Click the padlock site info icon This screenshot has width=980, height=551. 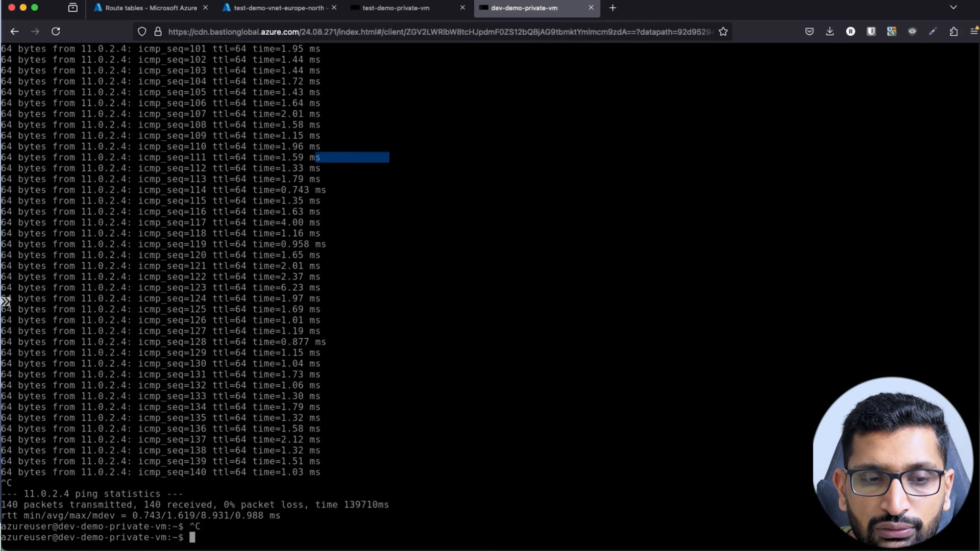pos(158,32)
